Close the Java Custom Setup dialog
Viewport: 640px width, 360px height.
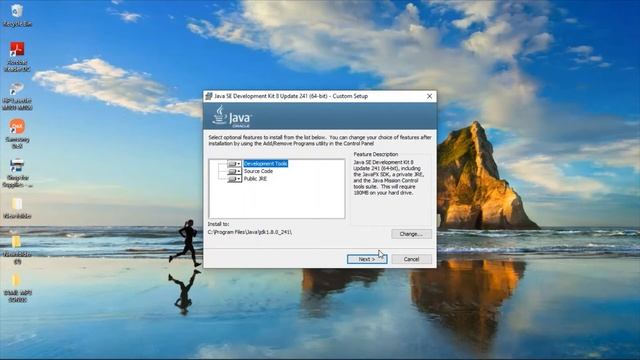[x=429, y=96]
